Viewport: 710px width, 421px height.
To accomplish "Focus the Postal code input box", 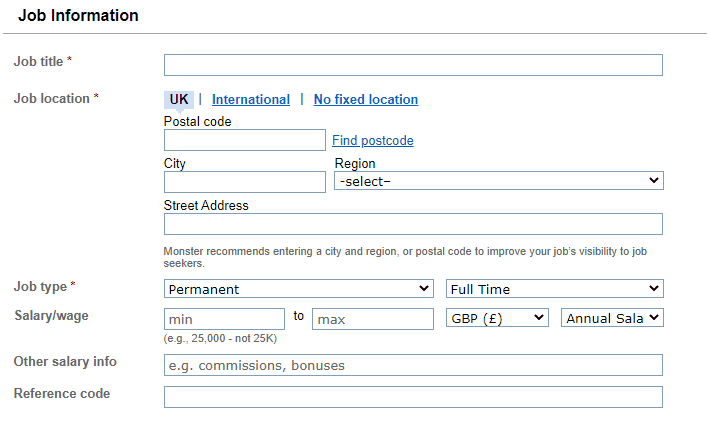I will 245,140.
